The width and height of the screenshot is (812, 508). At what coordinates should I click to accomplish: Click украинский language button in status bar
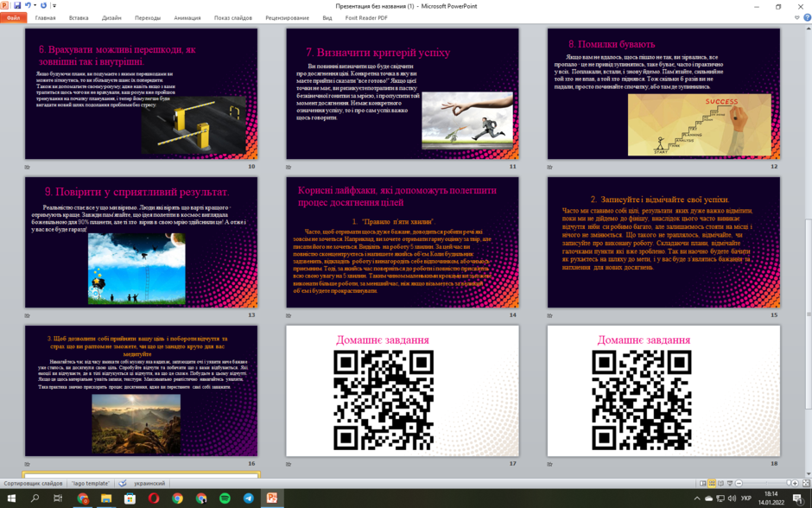[149, 483]
